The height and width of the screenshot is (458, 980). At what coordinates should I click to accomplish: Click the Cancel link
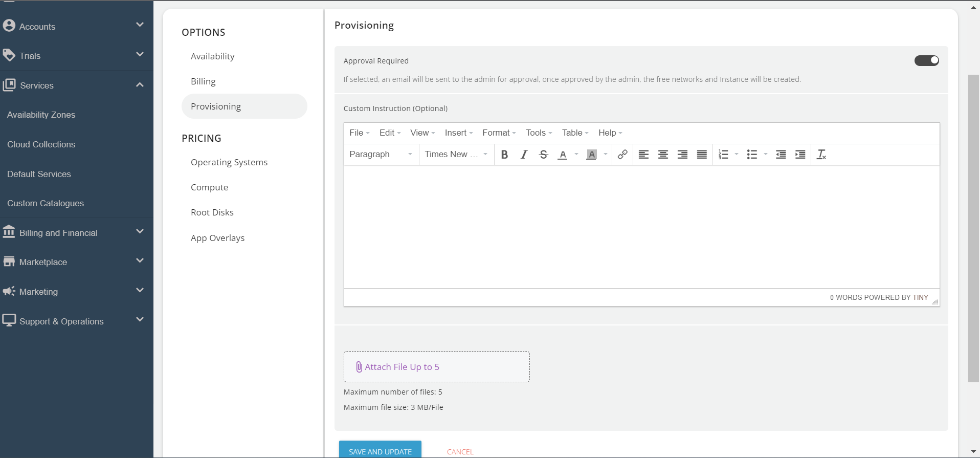pyautogui.click(x=460, y=451)
